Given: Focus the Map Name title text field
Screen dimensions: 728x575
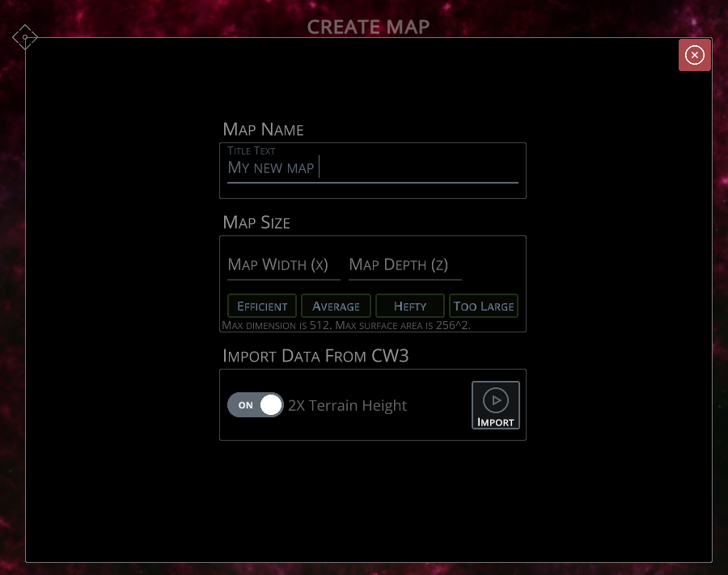Looking at the screenshot, I should (372, 167).
